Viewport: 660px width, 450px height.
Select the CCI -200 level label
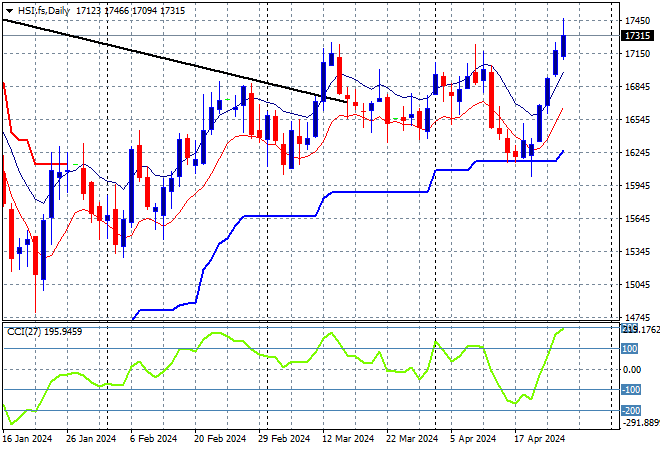(x=630, y=410)
